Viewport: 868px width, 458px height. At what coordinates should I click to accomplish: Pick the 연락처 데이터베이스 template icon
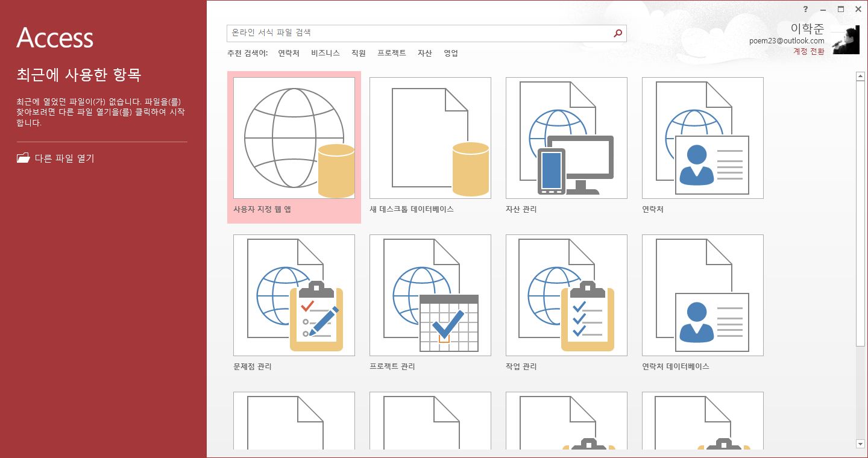click(703, 295)
